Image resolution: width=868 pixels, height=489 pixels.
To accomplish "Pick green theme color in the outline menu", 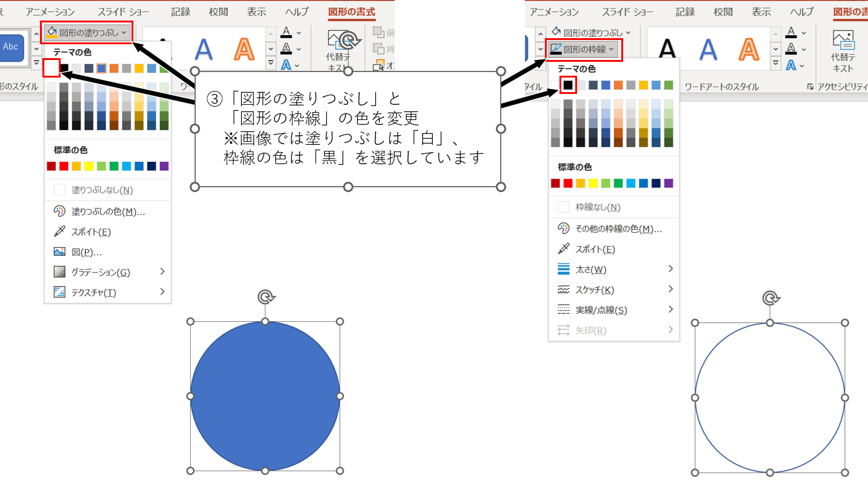I will [x=669, y=85].
